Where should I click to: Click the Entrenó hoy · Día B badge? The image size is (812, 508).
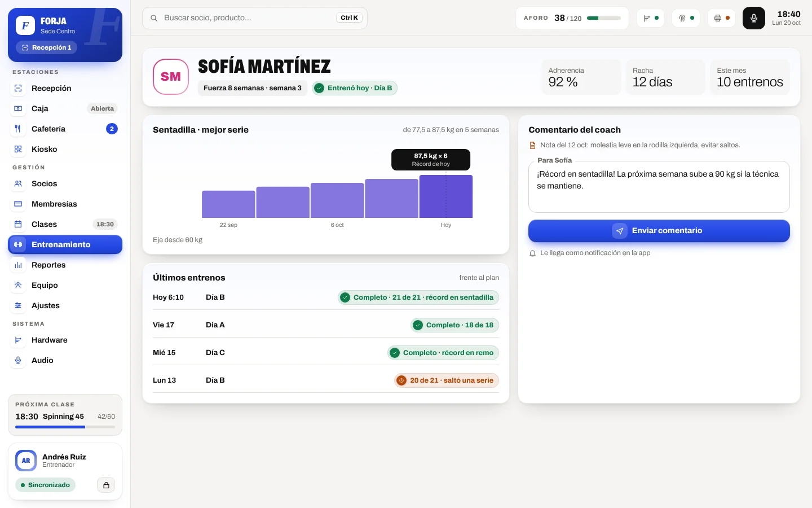(355, 88)
